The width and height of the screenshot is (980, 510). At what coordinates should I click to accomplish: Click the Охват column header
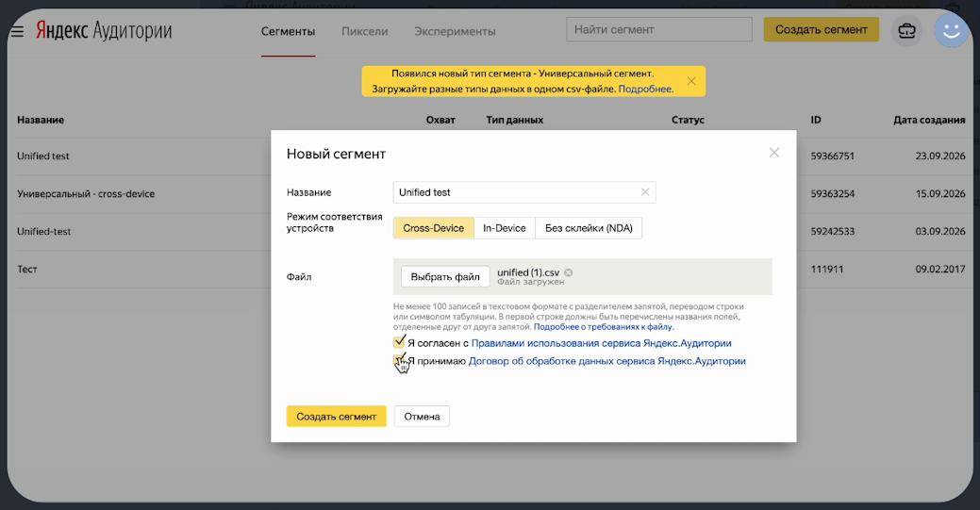(440, 120)
